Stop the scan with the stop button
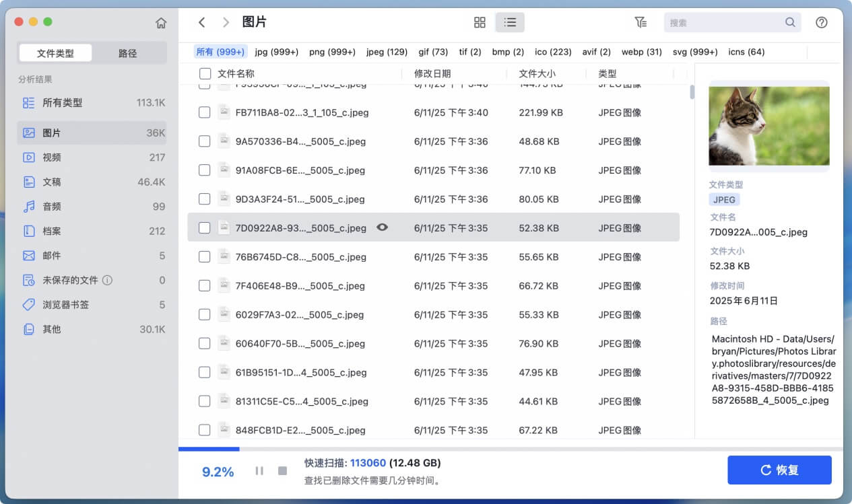Viewport: 852px width, 504px height. (282, 471)
